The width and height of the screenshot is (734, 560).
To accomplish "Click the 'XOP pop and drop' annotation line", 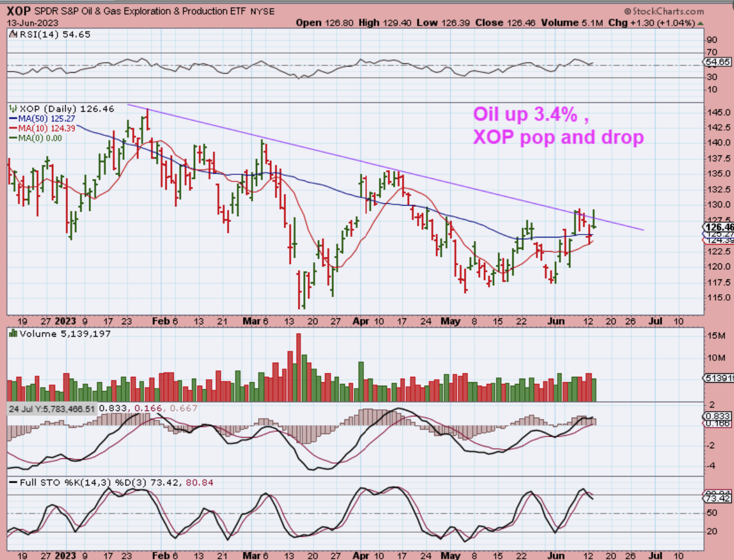I will tap(558, 138).
